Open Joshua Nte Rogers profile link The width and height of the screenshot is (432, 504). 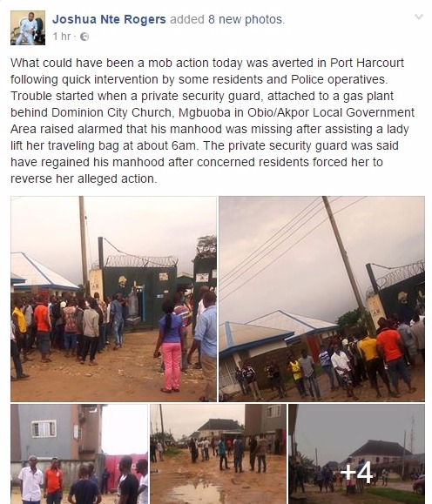(109, 19)
